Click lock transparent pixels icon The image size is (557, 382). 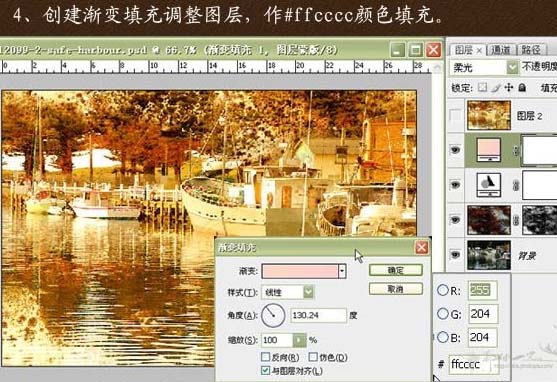click(x=482, y=87)
